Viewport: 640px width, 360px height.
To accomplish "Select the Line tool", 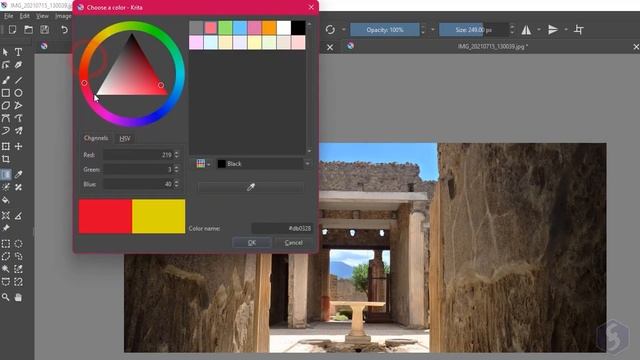I will 18,80.
